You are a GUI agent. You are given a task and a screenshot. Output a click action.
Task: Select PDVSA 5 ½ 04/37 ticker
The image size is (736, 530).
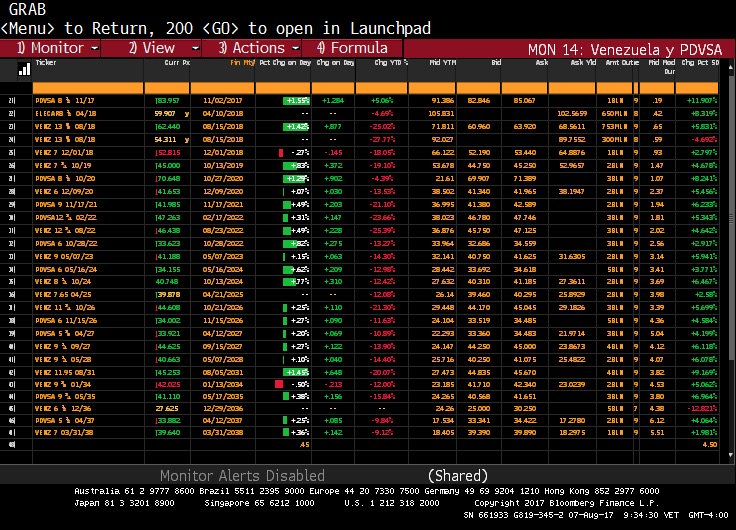coord(65,421)
